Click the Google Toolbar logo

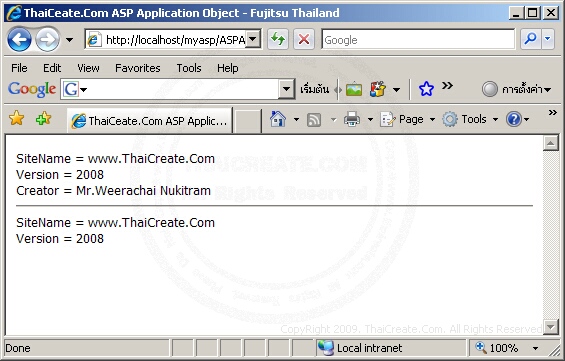[32, 89]
